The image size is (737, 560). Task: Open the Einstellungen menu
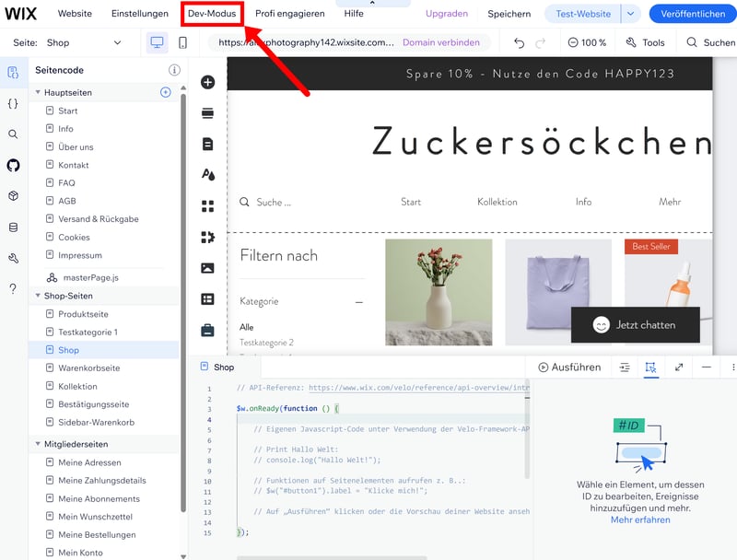point(140,14)
